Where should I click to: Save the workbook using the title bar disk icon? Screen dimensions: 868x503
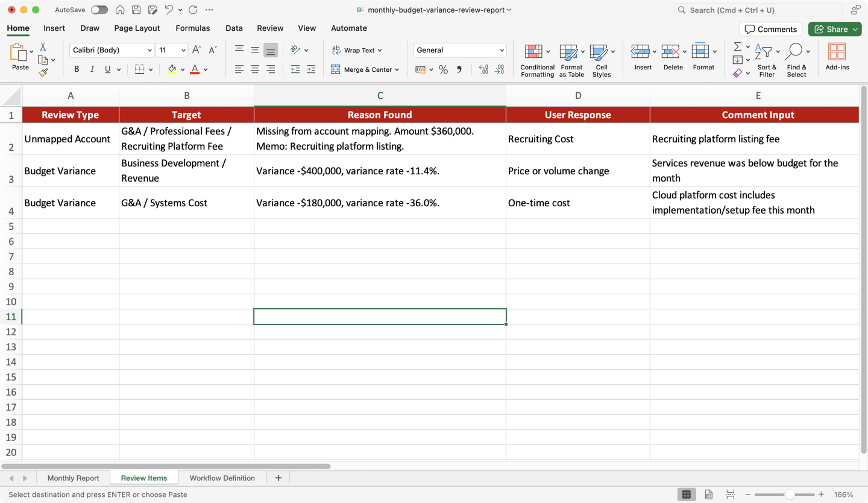click(136, 10)
